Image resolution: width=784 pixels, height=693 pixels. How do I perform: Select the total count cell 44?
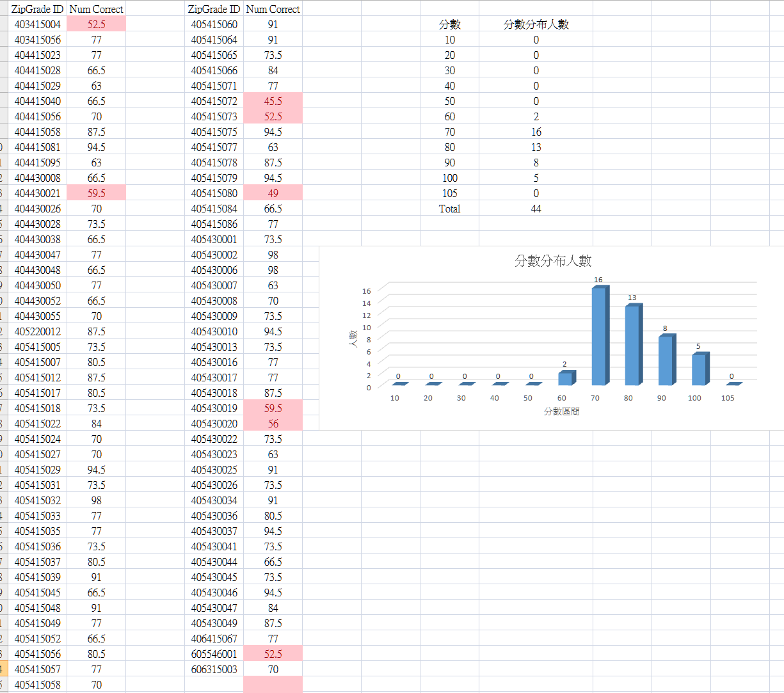pos(536,209)
